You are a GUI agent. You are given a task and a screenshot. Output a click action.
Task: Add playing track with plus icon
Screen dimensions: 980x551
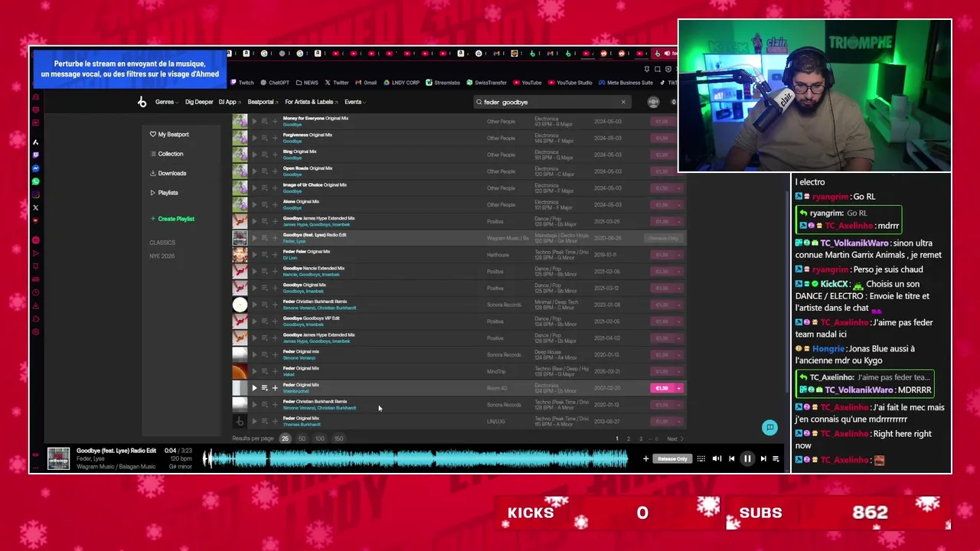[645, 458]
